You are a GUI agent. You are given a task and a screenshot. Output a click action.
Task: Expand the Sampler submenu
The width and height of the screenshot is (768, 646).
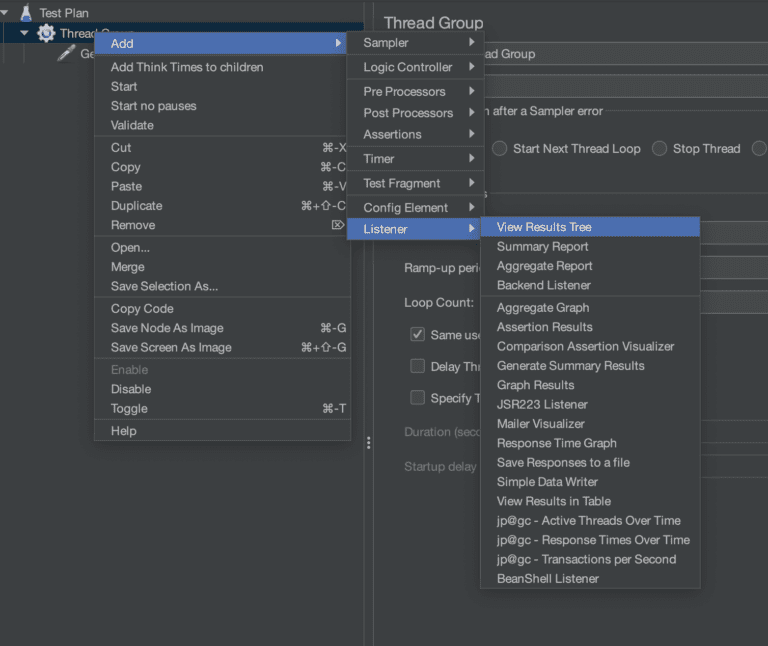pyautogui.click(x=415, y=43)
